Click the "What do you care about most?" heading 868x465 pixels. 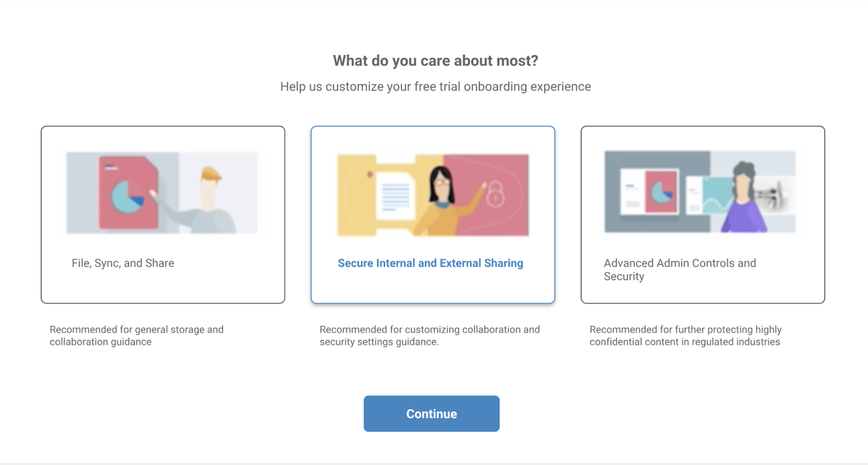435,61
